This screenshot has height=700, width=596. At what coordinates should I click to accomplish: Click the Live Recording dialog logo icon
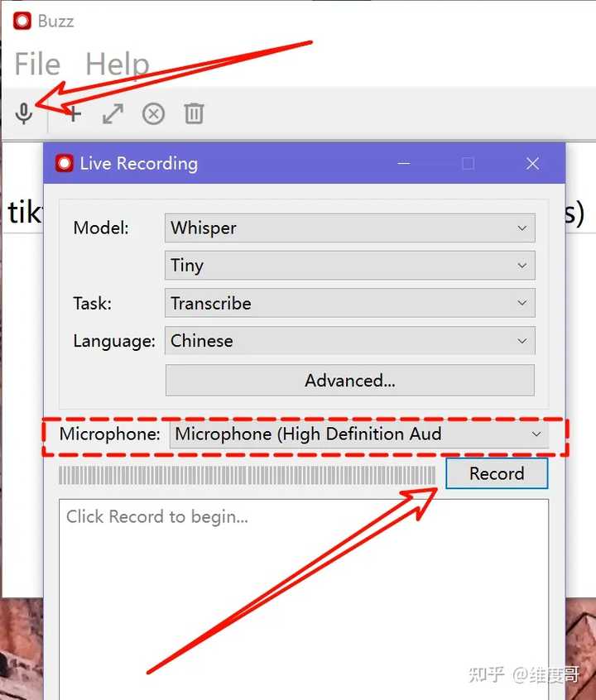[x=64, y=163]
